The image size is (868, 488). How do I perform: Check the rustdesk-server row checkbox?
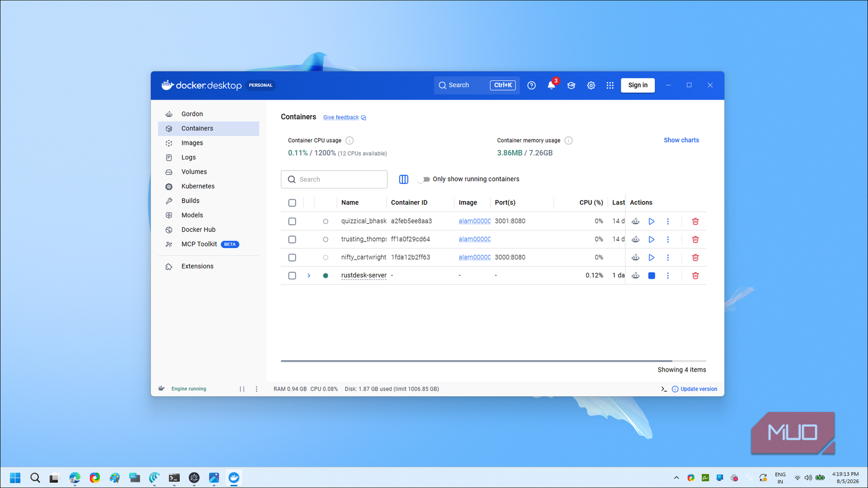[x=292, y=276]
